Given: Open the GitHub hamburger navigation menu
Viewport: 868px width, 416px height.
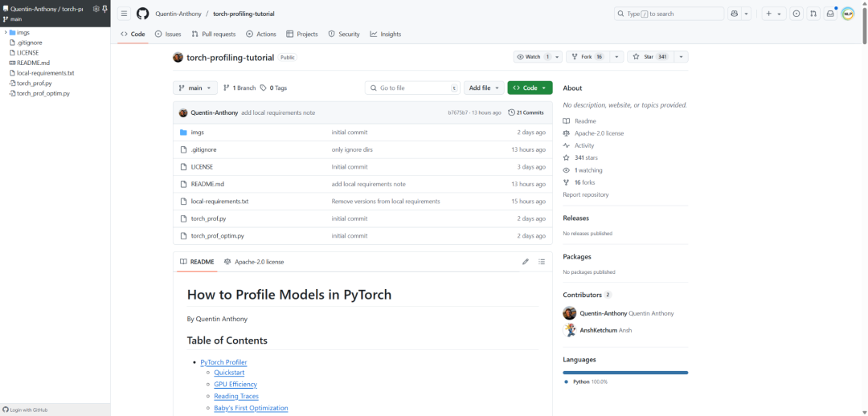Looking at the screenshot, I should (x=125, y=14).
